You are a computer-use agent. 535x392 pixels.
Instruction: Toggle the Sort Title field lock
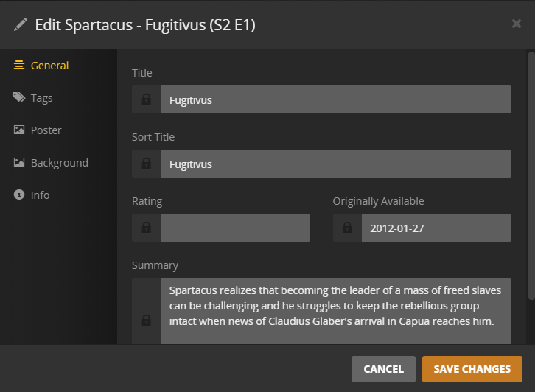147,164
